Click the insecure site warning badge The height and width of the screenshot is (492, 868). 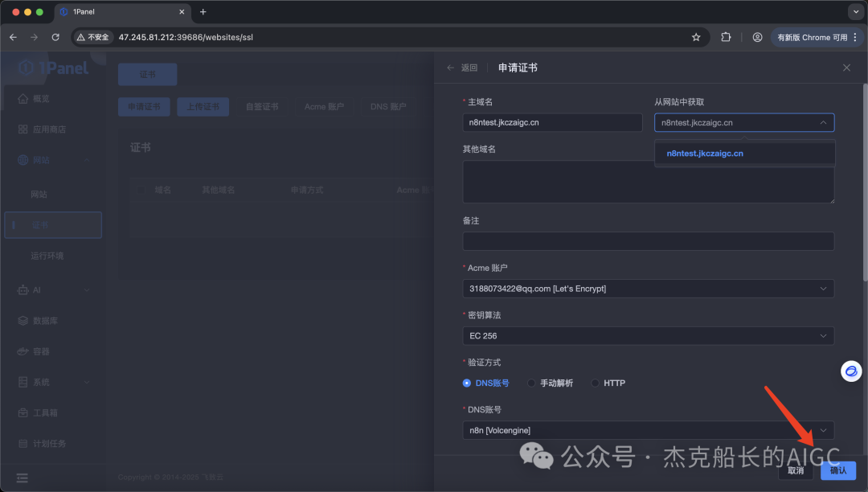coord(93,37)
